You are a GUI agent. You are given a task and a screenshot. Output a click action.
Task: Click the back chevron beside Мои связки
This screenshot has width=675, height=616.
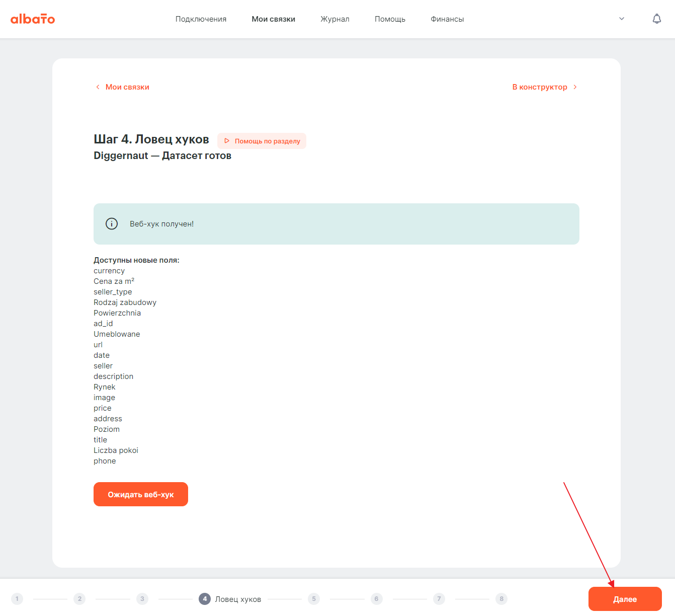tap(98, 87)
